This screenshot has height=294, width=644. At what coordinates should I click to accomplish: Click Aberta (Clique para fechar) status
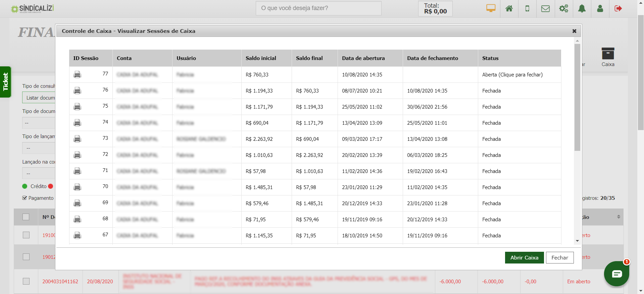point(512,74)
